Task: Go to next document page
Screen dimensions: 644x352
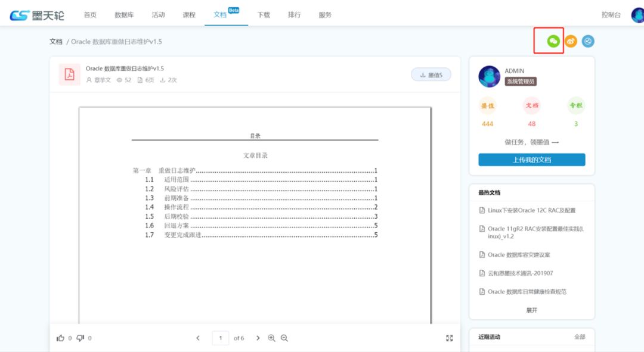Action: point(258,338)
